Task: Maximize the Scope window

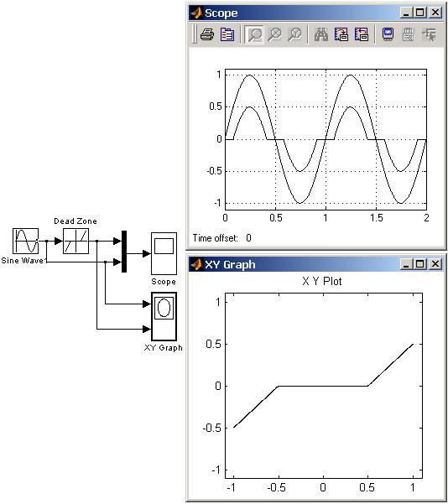Action: coord(420,13)
